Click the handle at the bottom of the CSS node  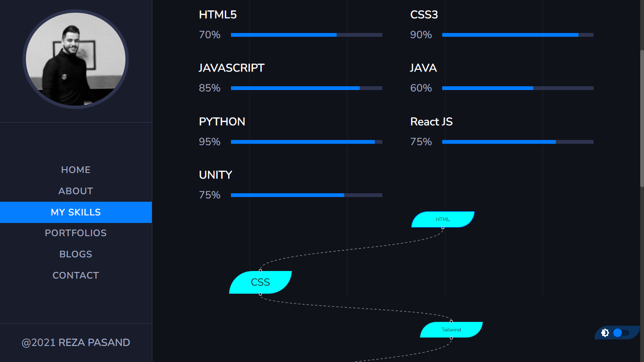pyautogui.click(x=261, y=294)
